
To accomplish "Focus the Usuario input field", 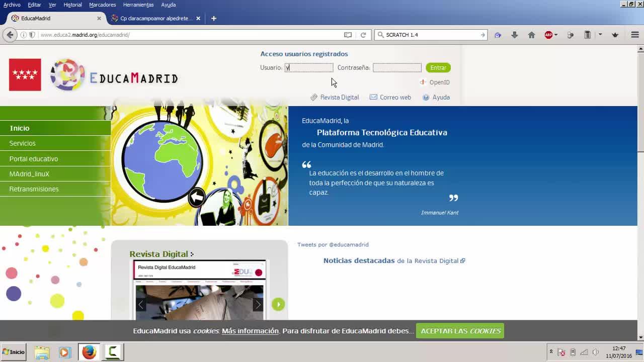I will (x=309, y=67).
